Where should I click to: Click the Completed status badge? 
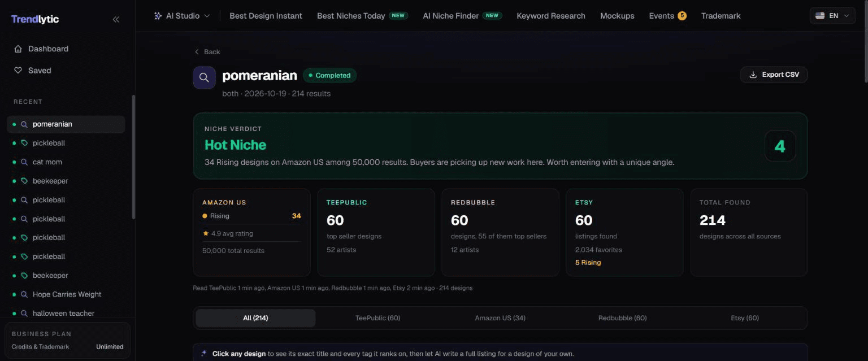point(329,76)
